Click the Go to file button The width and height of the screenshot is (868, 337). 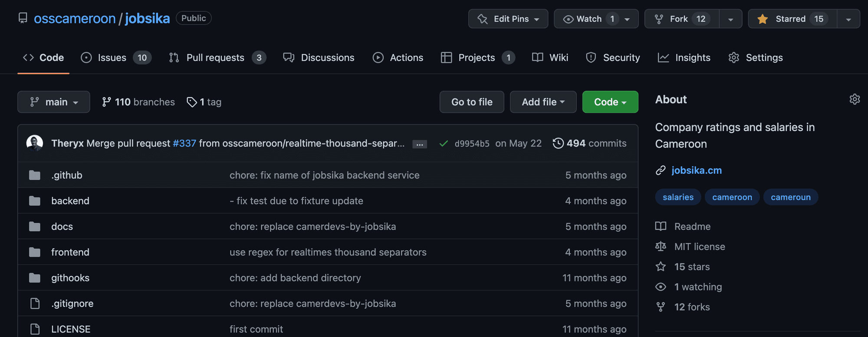coord(472,102)
